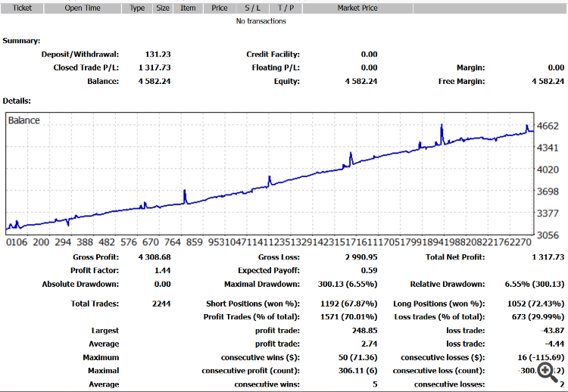Click the T / P column header
This screenshot has height=392, width=568.
tap(286, 8)
